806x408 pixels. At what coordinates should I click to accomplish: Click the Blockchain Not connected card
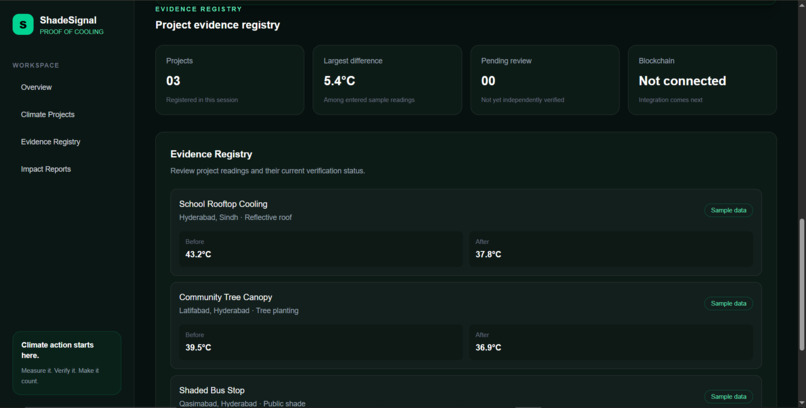pos(702,80)
